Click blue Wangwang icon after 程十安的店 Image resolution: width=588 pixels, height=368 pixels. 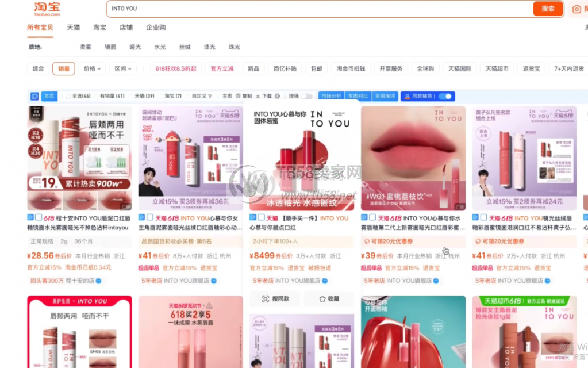pyautogui.click(x=99, y=281)
